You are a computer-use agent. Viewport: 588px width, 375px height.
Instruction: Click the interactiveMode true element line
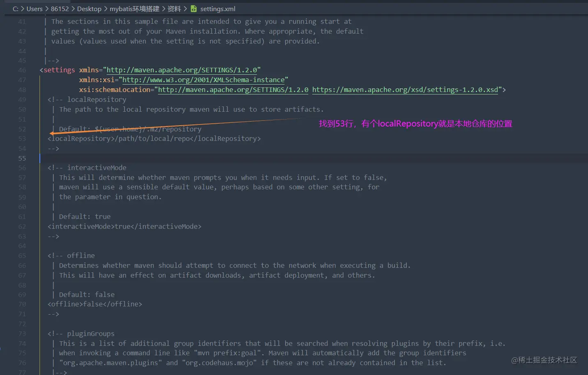point(125,227)
